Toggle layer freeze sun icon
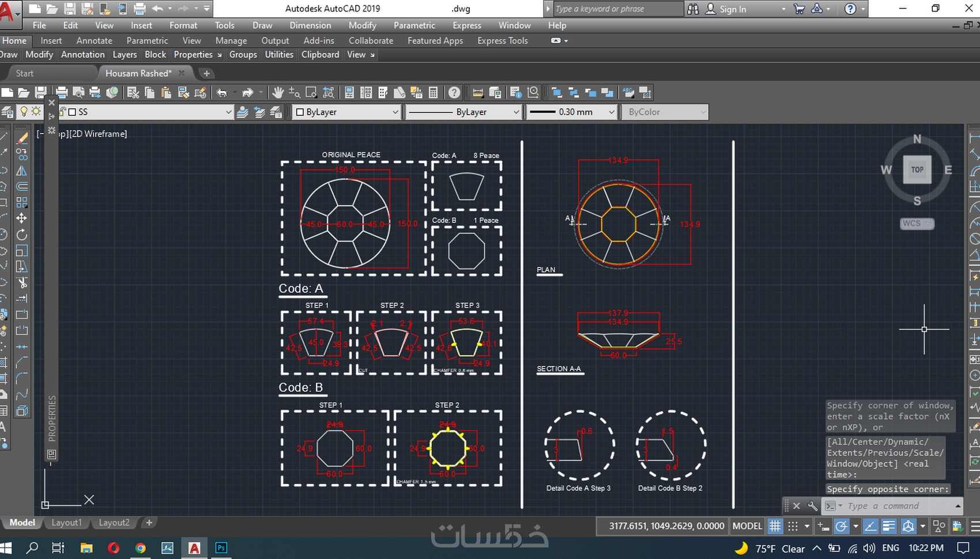980x559 pixels. point(36,111)
